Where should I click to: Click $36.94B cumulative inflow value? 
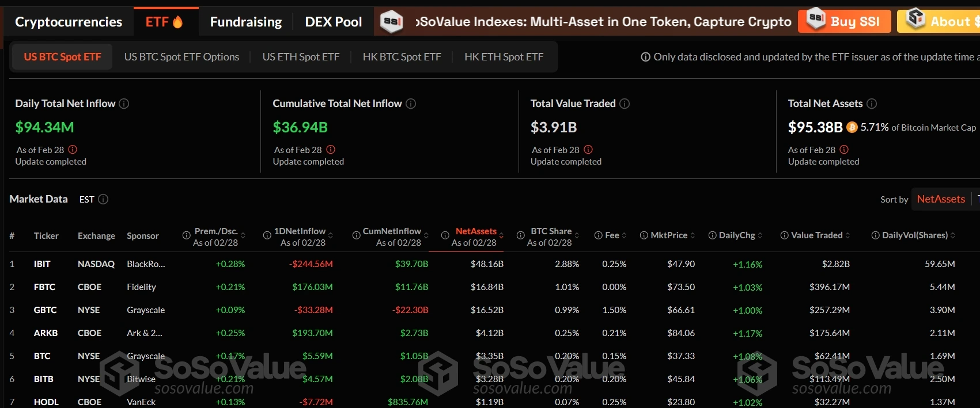300,127
